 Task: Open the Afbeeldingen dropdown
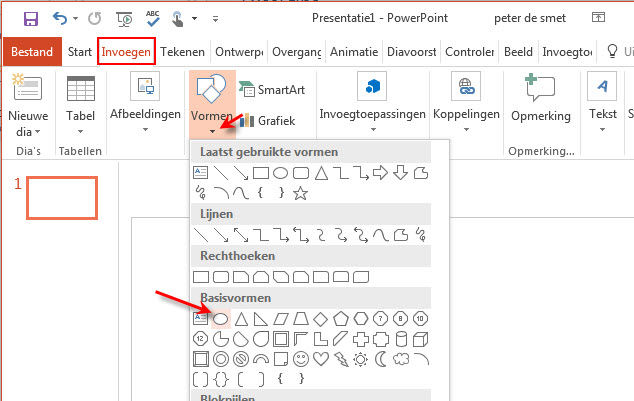click(145, 103)
